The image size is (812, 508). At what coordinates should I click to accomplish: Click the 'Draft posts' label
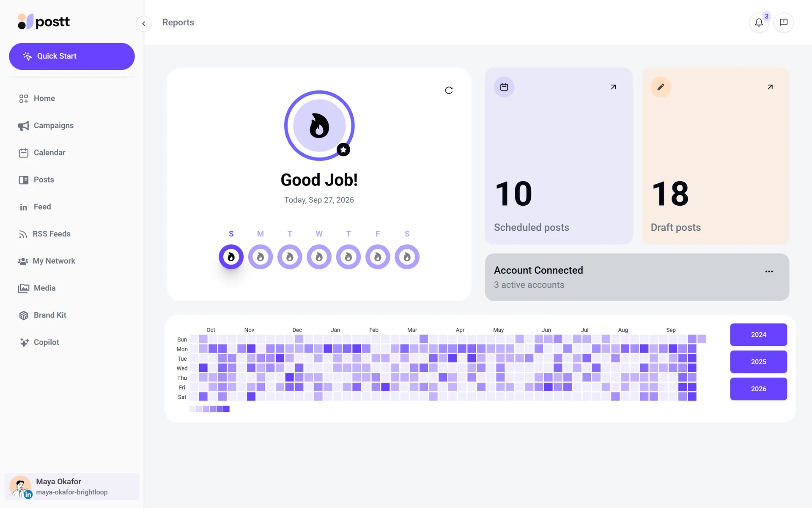pos(675,227)
